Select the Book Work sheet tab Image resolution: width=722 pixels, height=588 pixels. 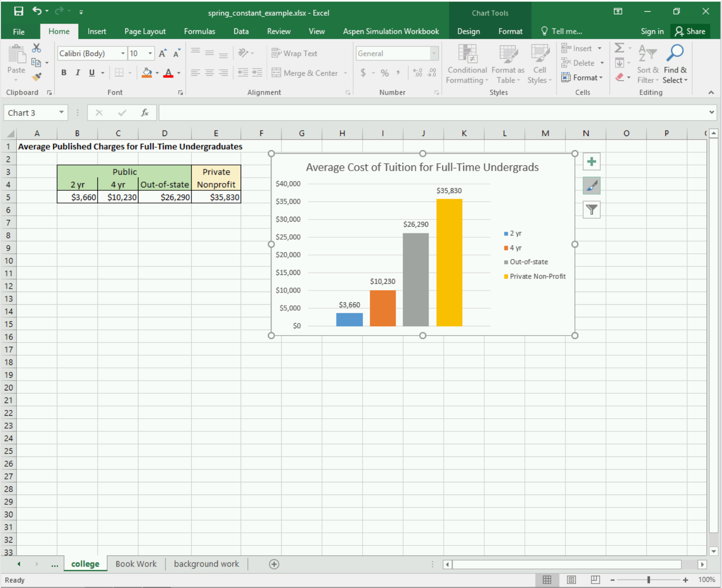pyautogui.click(x=136, y=564)
